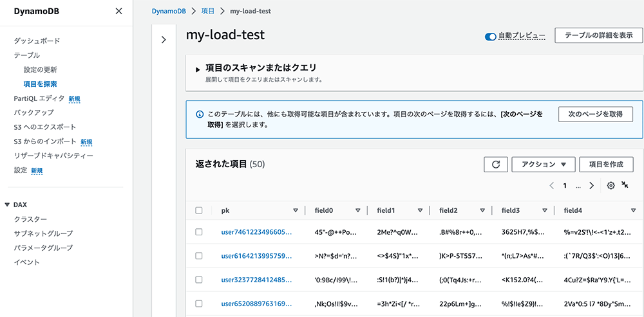
Task: Sort by field3 column arrow
Action: tap(545, 210)
